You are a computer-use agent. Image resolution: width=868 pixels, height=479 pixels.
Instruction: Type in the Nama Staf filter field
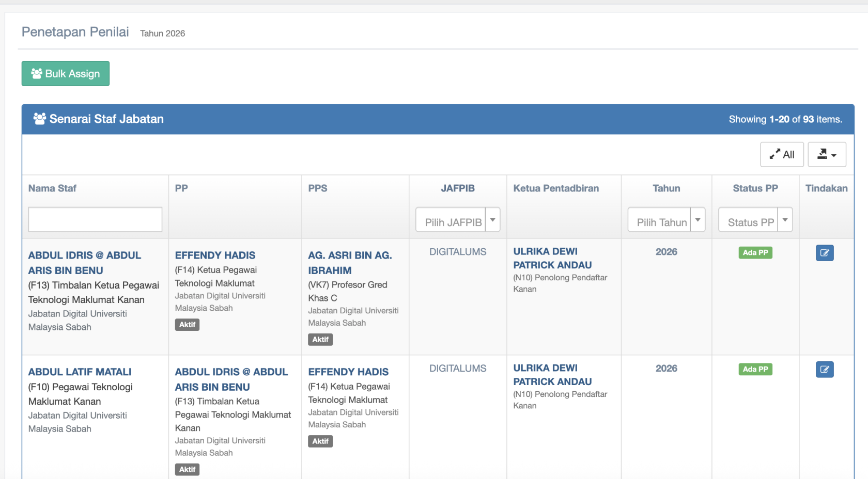pyautogui.click(x=95, y=219)
